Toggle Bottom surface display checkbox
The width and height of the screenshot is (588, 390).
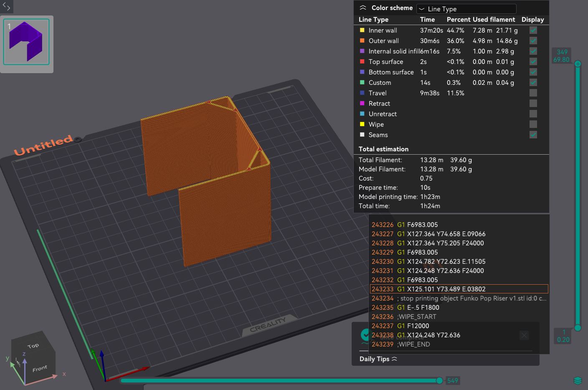(x=533, y=72)
